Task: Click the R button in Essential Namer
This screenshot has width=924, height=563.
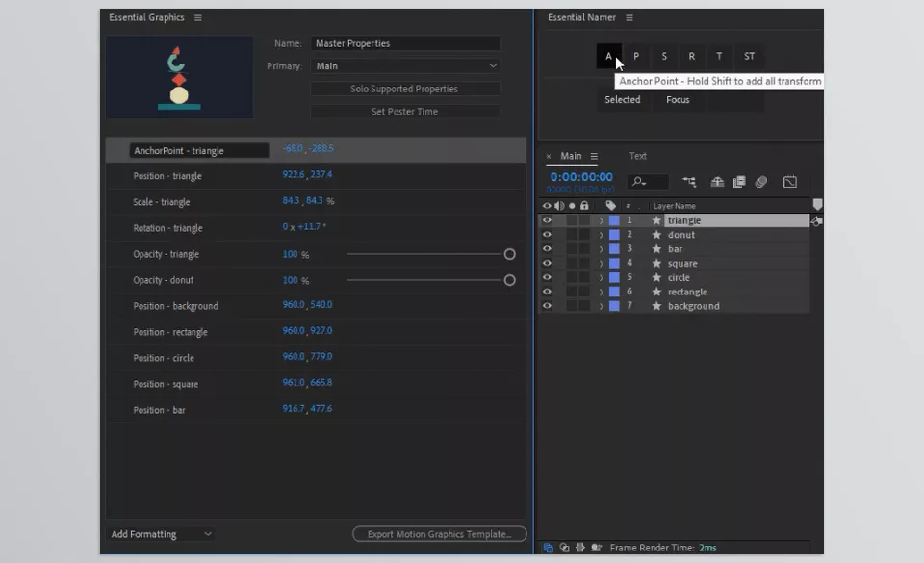Action: click(x=692, y=57)
